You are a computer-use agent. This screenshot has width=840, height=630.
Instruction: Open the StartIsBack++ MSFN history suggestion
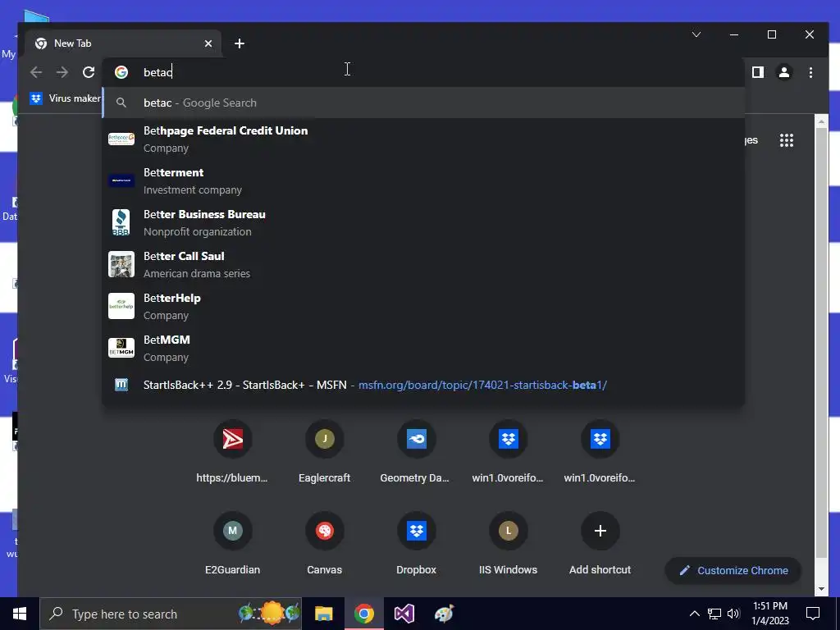coord(423,386)
